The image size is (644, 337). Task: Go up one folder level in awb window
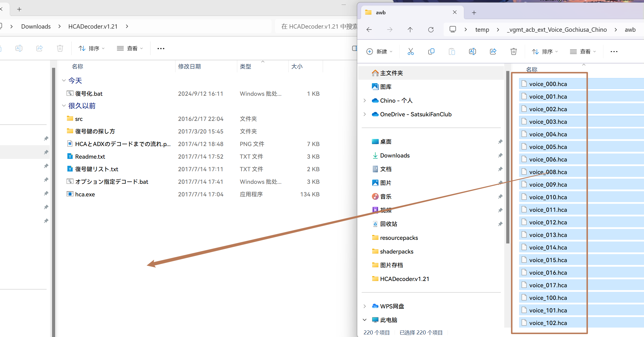[410, 30]
